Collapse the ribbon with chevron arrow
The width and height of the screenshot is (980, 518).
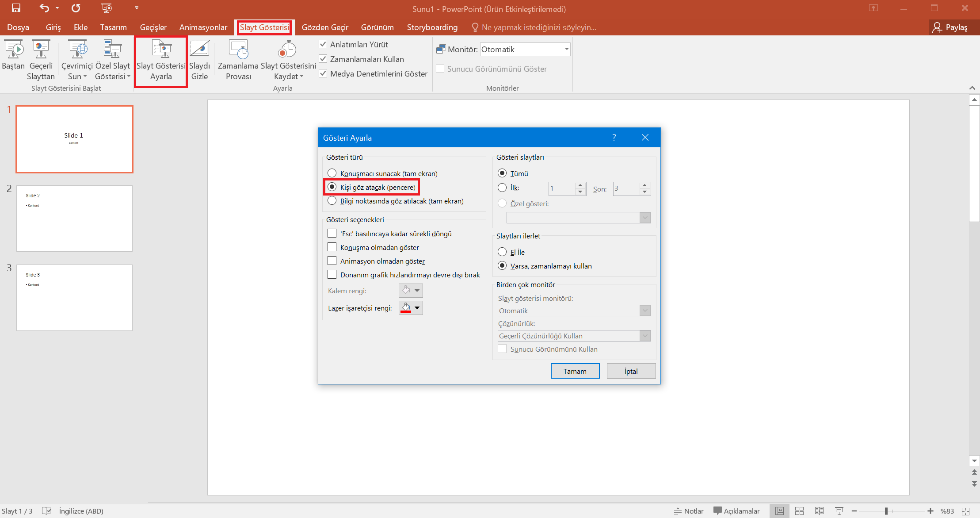click(972, 88)
